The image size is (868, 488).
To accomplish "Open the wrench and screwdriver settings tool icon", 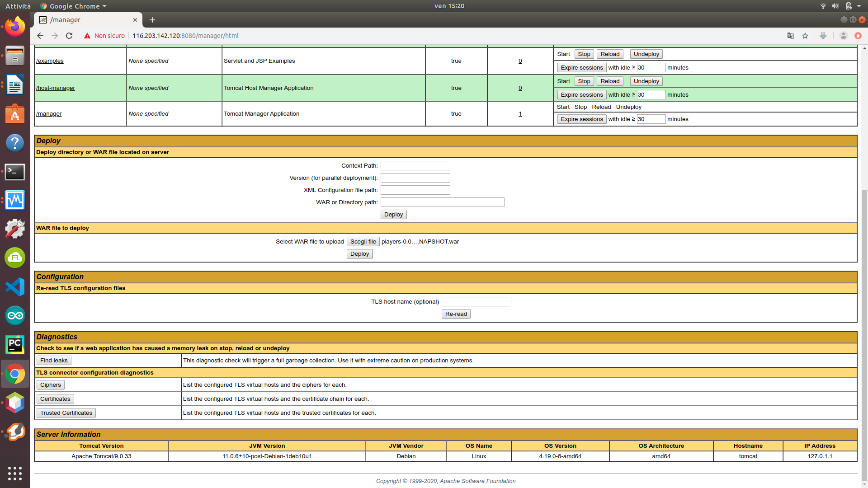I will (x=15, y=229).
